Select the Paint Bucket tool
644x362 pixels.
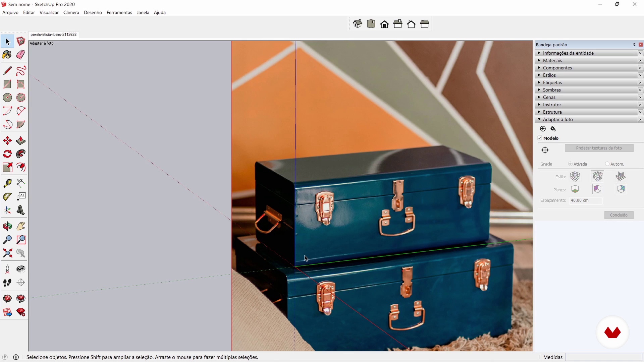point(7,55)
